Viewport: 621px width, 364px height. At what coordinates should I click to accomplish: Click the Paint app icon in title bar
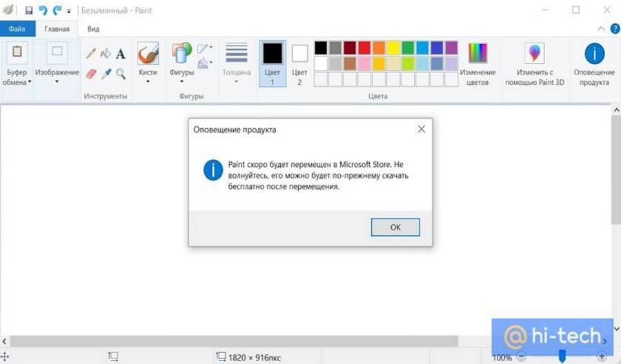pos(8,10)
